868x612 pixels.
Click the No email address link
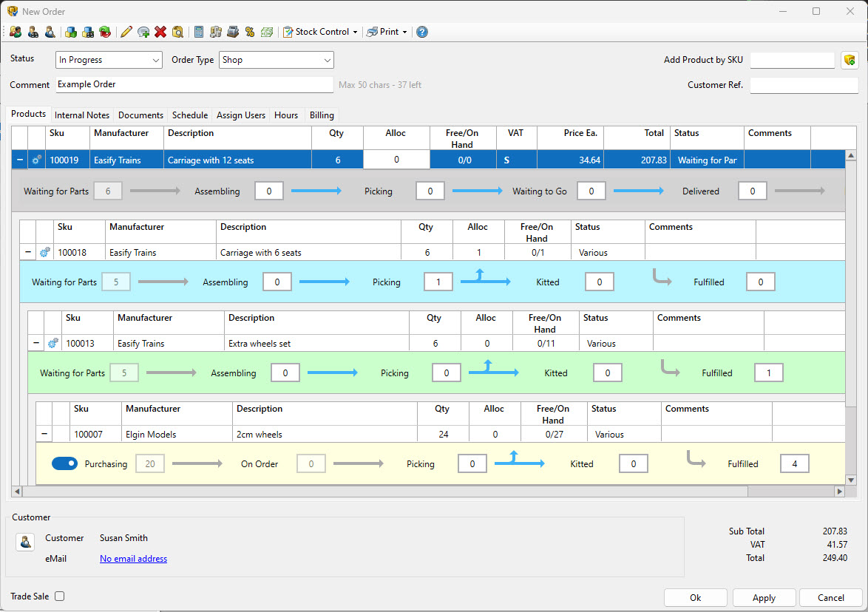(x=133, y=559)
